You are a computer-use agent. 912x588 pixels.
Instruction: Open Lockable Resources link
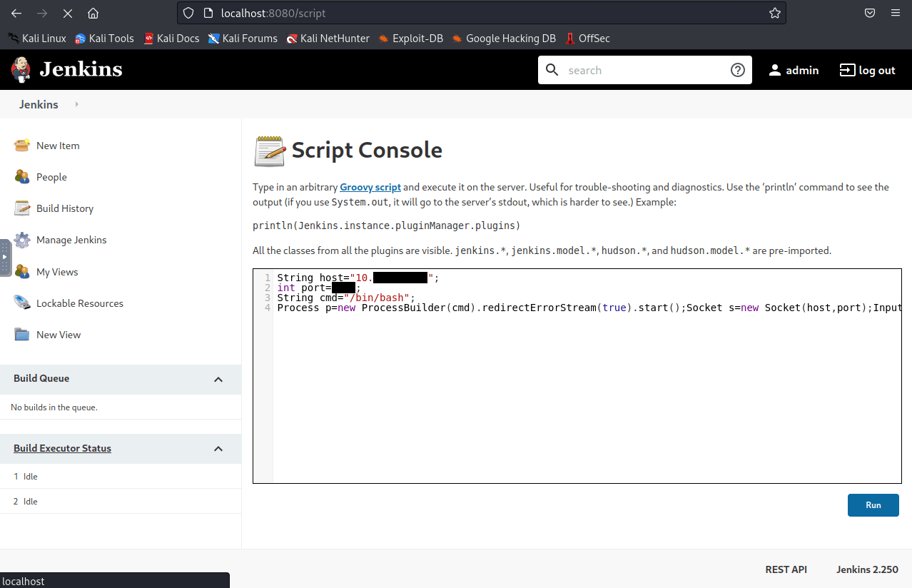coord(80,303)
